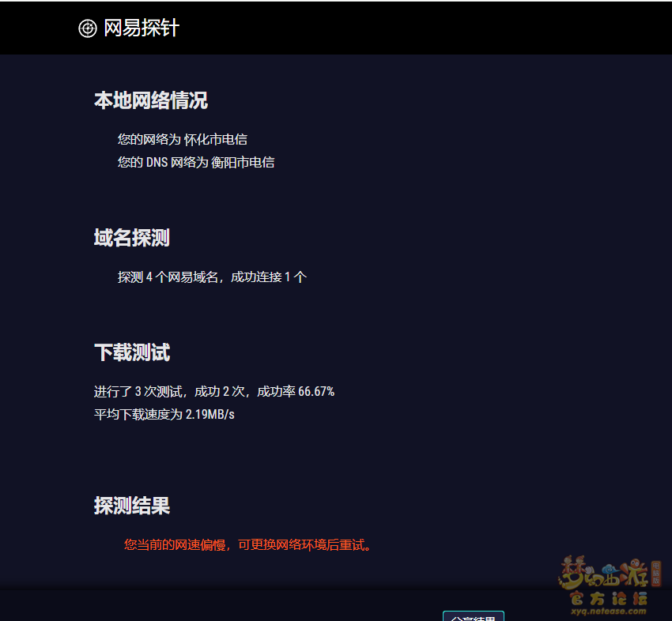Click the DNS 衡阳市电信 network line
This screenshot has height=621, width=672.
pos(196,163)
